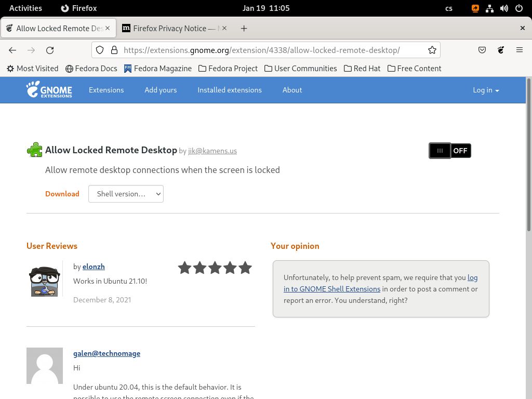The width and height of the screenshot is (532, 399).
Task: Open the Pocket save icon
Action: click(482, 50)
